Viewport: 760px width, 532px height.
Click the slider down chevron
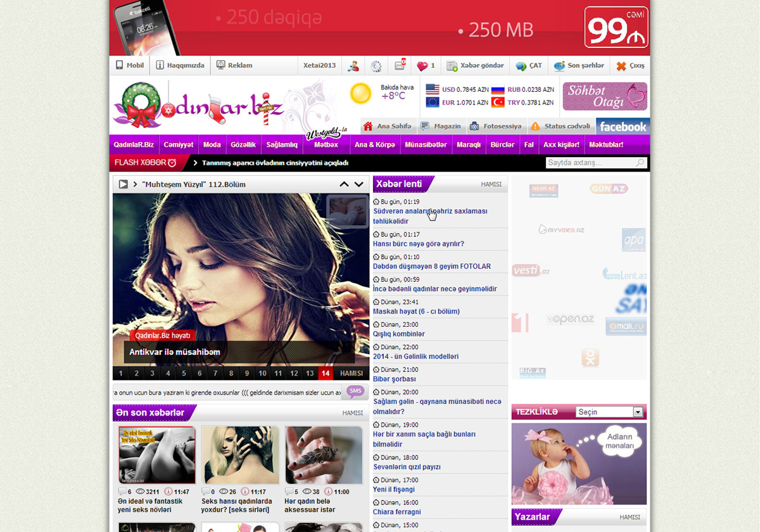point(358,184)
